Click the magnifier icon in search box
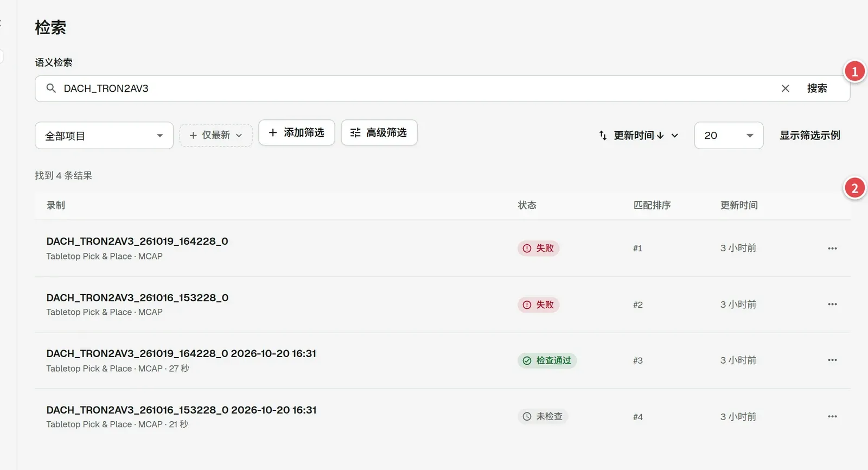The height and width of the screenshot is (470, 868). click(x=51, y=88)
